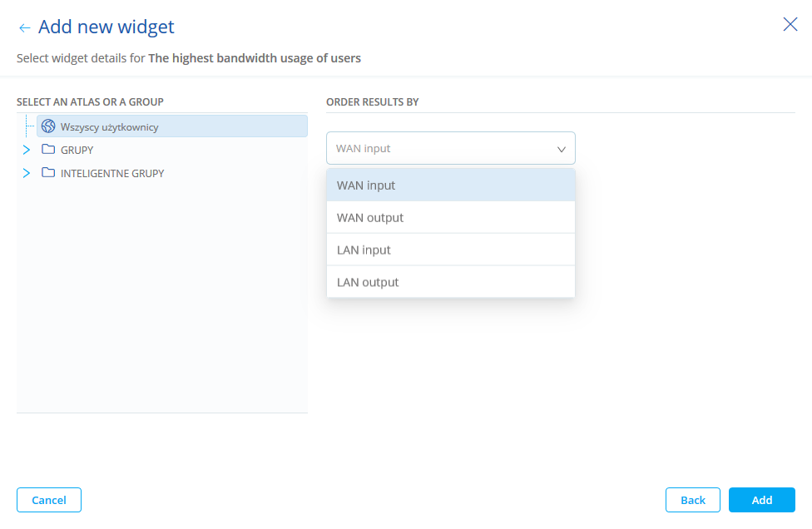Click the blue Add button
The height and width of the screenshot is (529, 812).
761,500
